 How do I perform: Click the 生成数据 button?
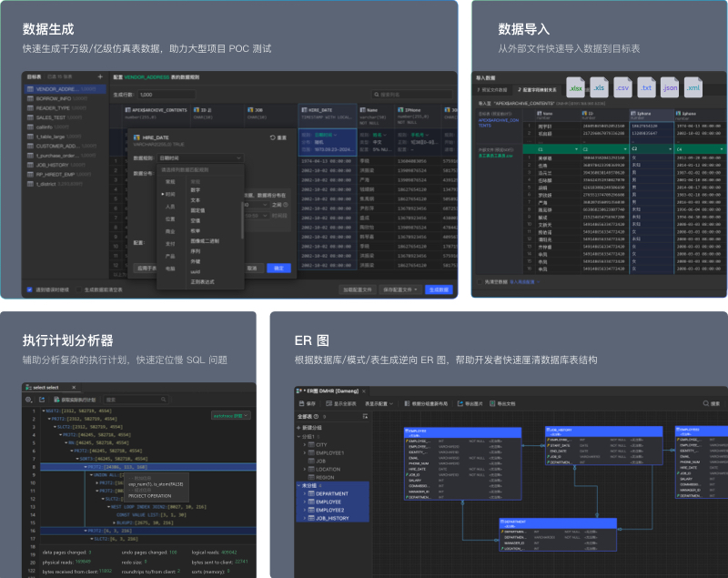coord(439,289)
